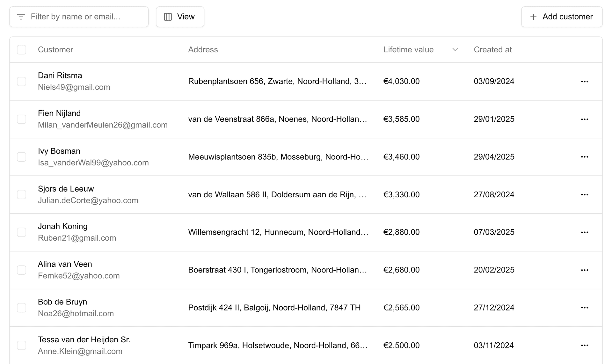
Task: Select Jonah Koning's email address
Action: pos(77,238)
